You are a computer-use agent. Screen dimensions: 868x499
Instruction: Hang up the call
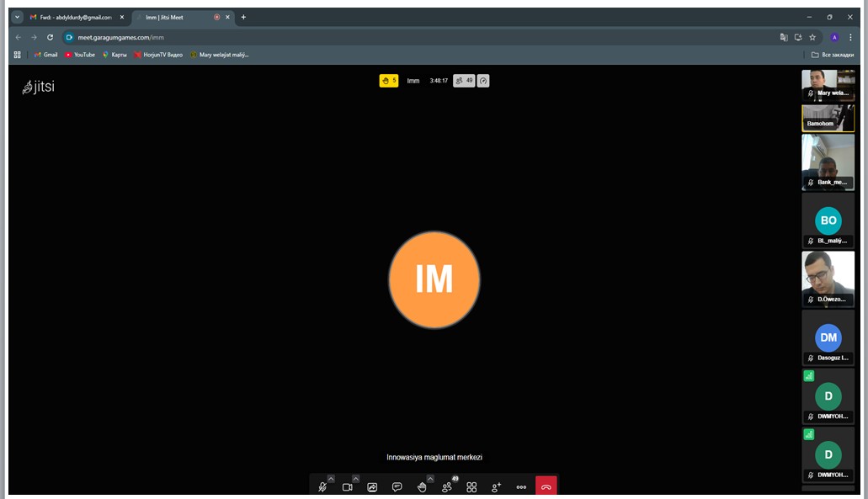pos(546,487)
